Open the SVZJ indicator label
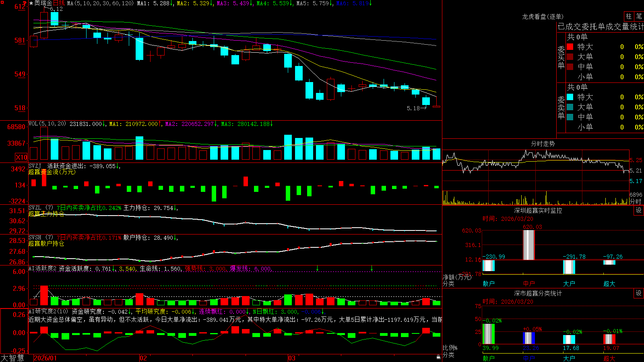644x362 pixels. tap(35, 166)
